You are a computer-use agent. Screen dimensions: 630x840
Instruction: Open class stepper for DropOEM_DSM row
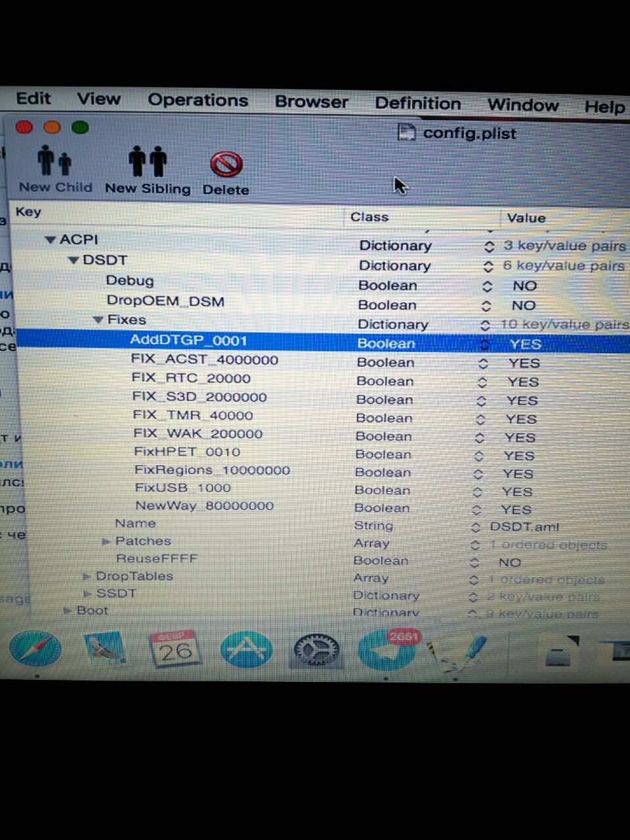pos(486,306)
